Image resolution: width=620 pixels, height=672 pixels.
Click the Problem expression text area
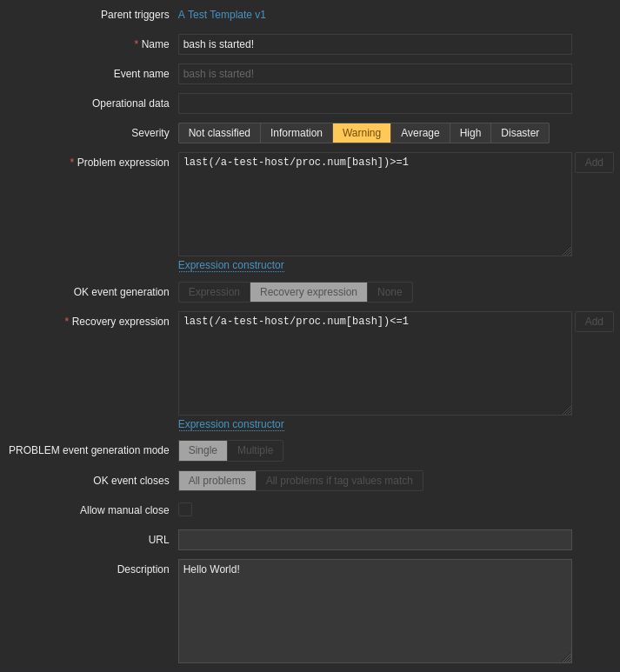click(x=375, y=204)
